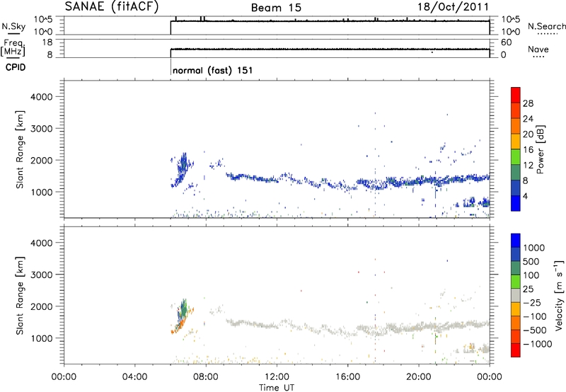This screenshot has width=566, height=392.
Task: Select the N.Sky axis label
Action: pyautogui.click(x=13, y=26)
